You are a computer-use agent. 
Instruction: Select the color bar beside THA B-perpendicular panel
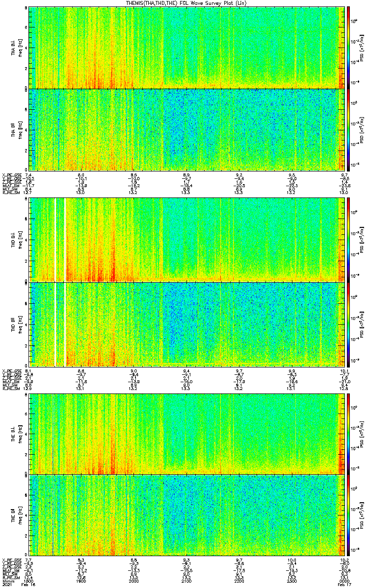348,47
